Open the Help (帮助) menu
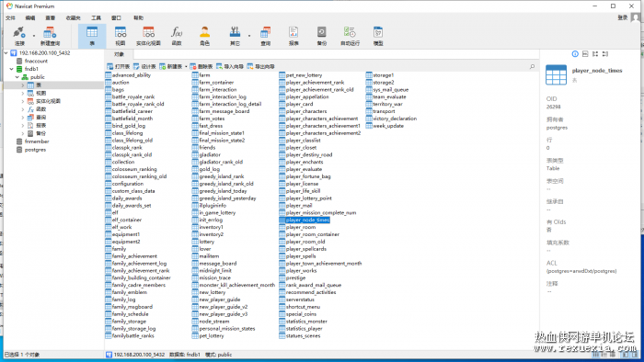The height and width of the screenshot is (362, 644). pyautogui.click(x=138, y=18)
